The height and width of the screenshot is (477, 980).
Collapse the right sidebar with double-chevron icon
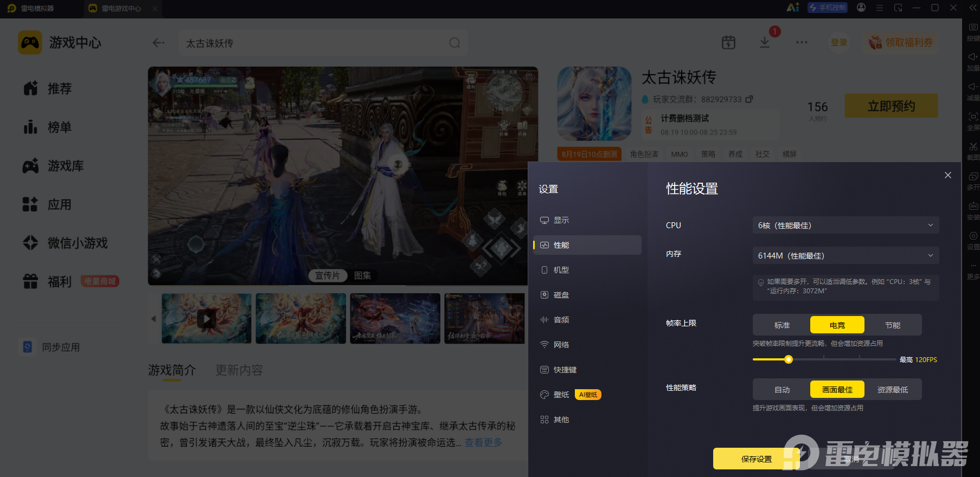click(x=972, y=8)
